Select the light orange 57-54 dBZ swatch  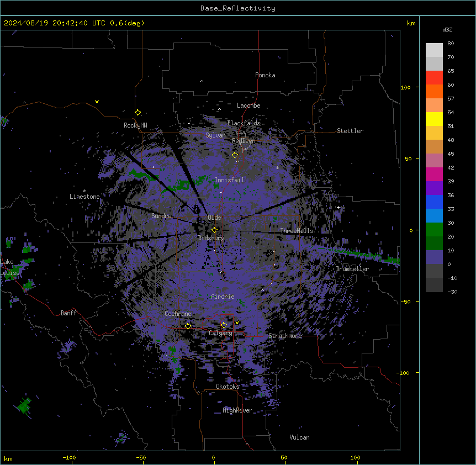[434, 105]
